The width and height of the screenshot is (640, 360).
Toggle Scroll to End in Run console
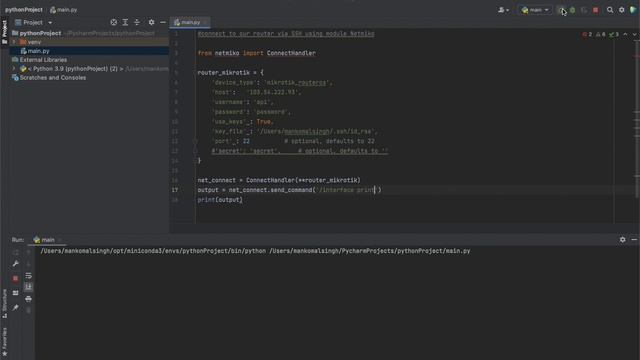click(x=29, y=287)
